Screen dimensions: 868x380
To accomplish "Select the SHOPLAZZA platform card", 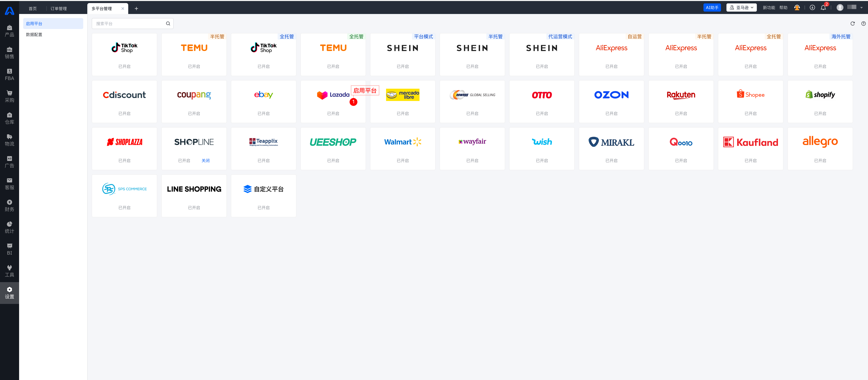I will click(124, 149).
